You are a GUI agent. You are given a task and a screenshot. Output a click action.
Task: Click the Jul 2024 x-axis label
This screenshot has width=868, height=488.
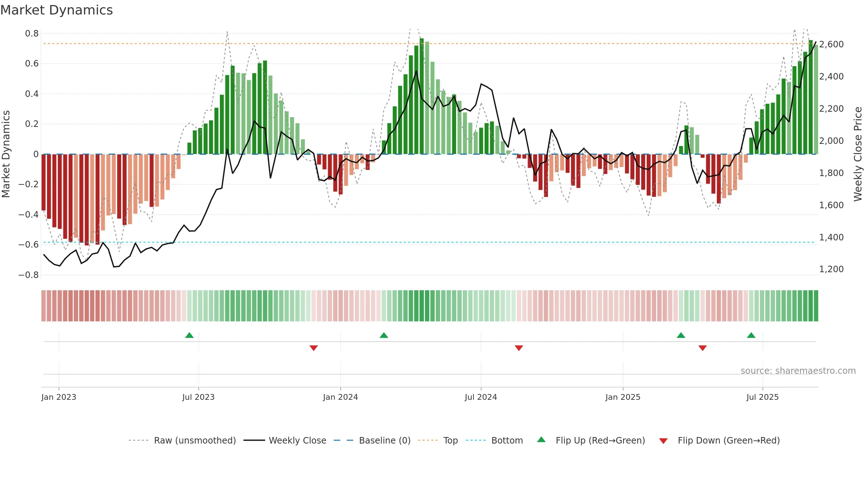(481, 397)
